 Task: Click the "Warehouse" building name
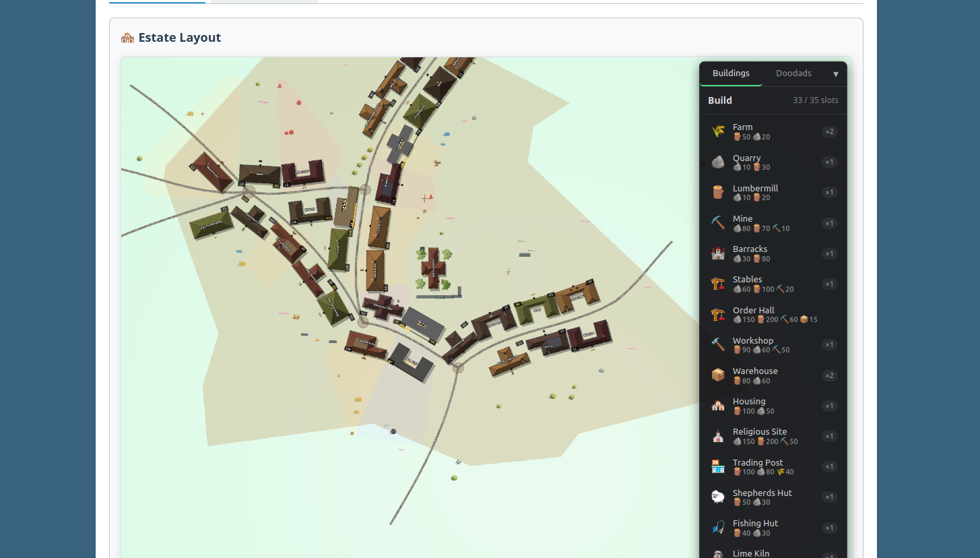coord(755,371)
